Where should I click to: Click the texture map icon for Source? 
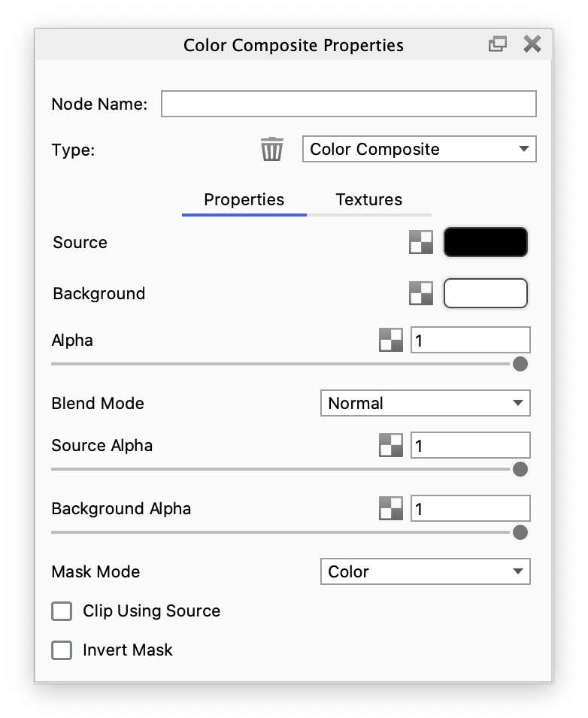tap(421, 242)
